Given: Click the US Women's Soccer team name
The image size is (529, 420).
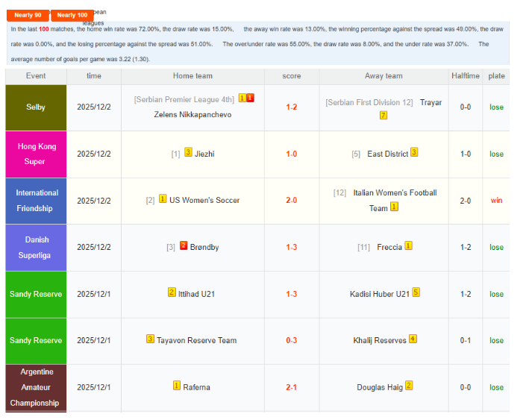Looking at the screenshot, I should (x=204, y=201).
